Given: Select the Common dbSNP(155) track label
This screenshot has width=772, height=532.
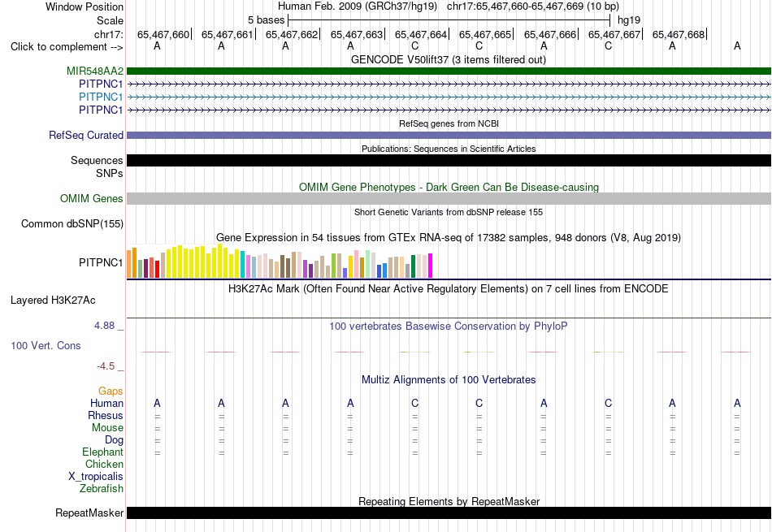Looking at the screenshot, I should (72, 224).
